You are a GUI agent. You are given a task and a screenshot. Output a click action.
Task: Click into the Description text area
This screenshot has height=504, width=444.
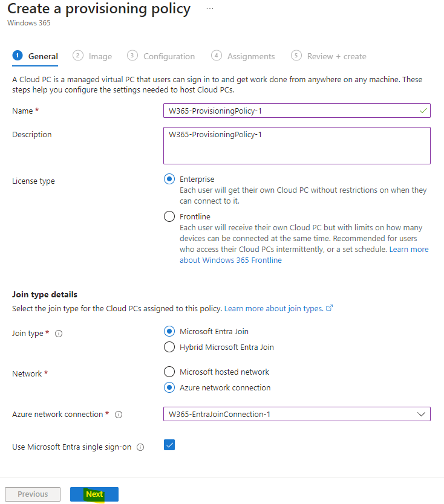296,146
